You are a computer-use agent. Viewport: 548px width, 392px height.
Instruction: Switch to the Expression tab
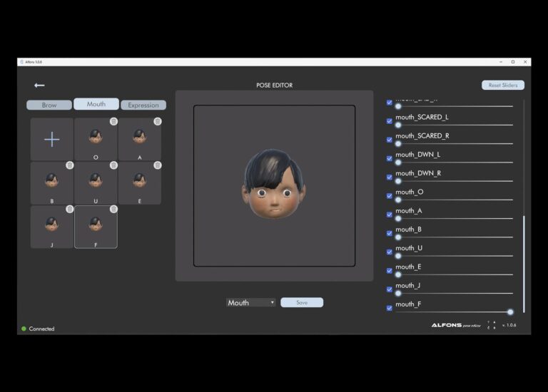pyautogui.click(x=143, y=105)
